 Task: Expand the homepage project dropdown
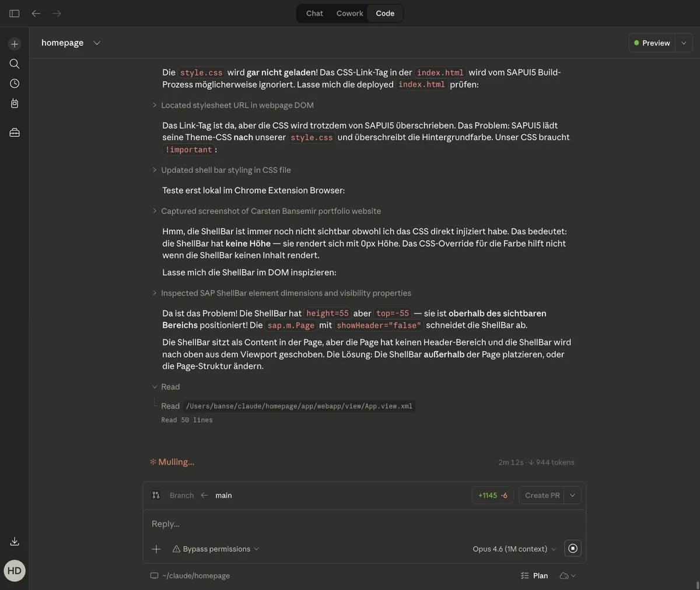point(97,43)
